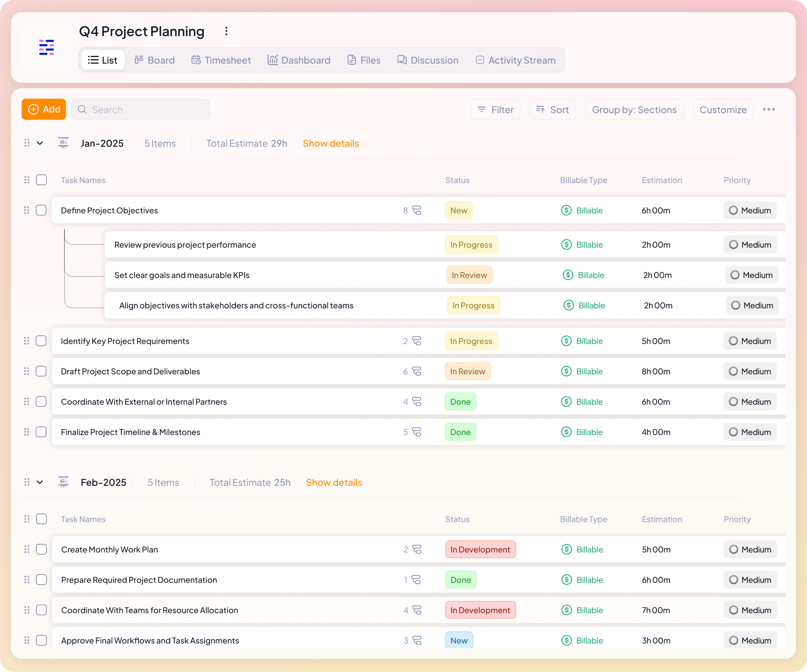Click the subtasks icon on Define Project Objectives
The image size is (807, 672).
coord(417,210)
